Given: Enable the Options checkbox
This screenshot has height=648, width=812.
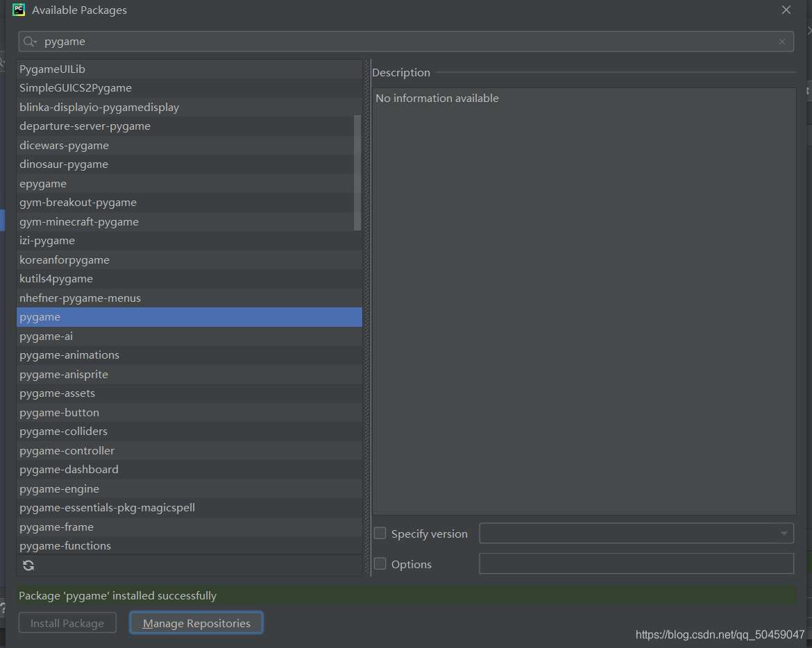Looking at the screenshot, I should coord(380,563).
